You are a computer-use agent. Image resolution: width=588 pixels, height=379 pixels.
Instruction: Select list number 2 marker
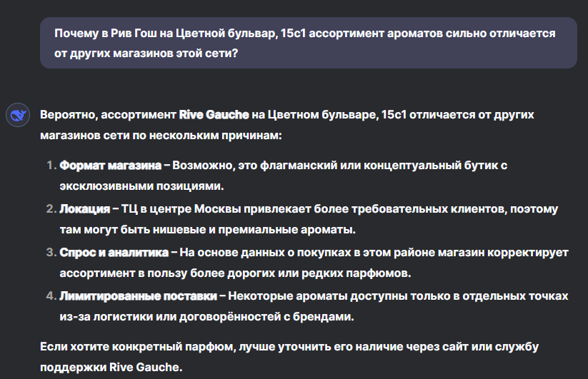pyautogui.click(x=50, y=209)
